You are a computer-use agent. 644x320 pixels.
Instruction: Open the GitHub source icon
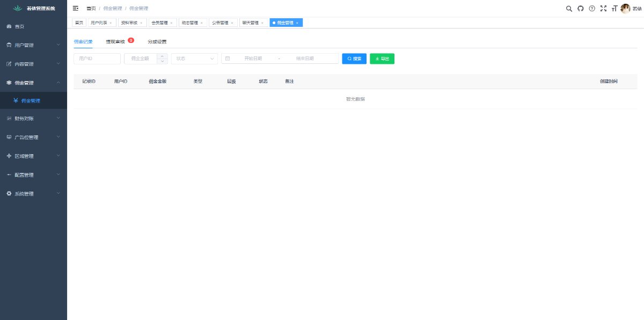tap(581, 9)
